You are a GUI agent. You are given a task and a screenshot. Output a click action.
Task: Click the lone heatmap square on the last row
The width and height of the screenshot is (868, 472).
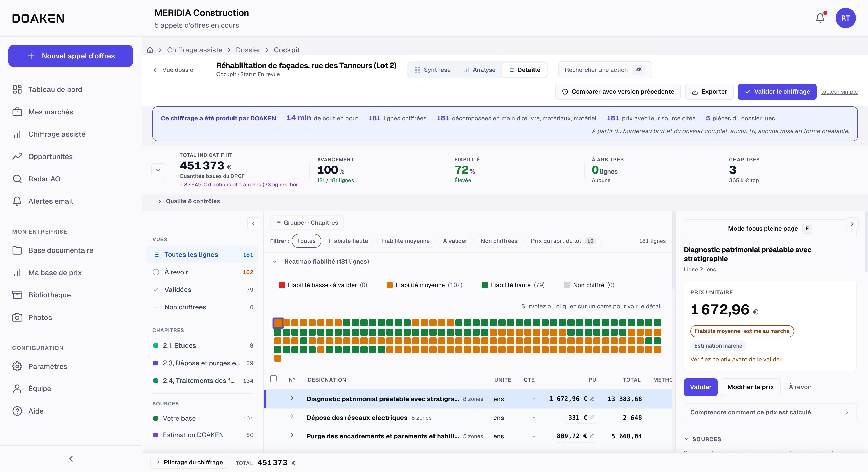(x=278, y=358)
